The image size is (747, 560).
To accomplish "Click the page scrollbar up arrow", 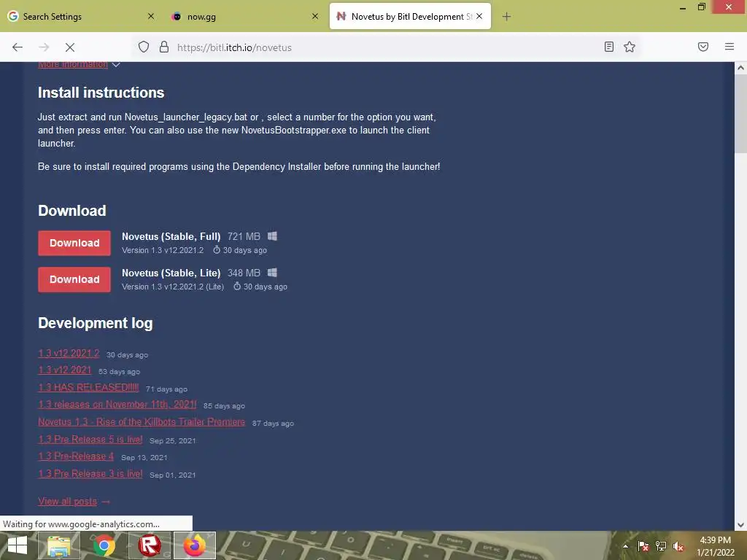I will [x=740, y=68].
